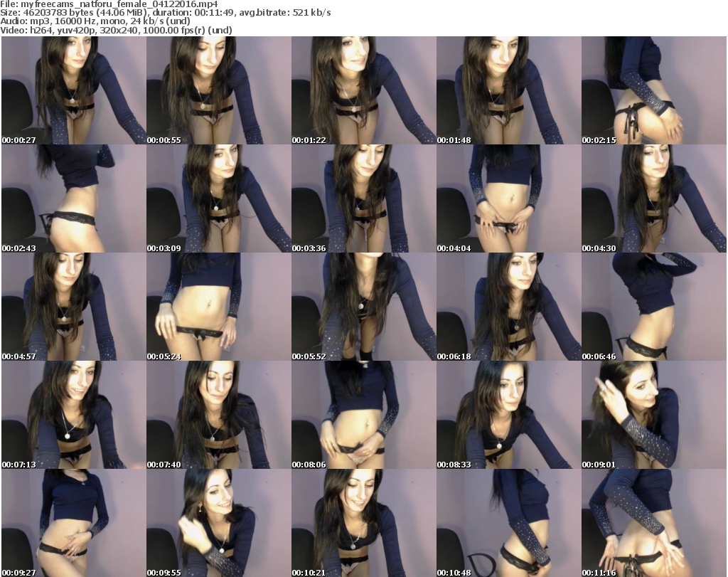Choose the frame stamped 00:03:36
This screenshot has height=577, width=728.
[363, 198]
